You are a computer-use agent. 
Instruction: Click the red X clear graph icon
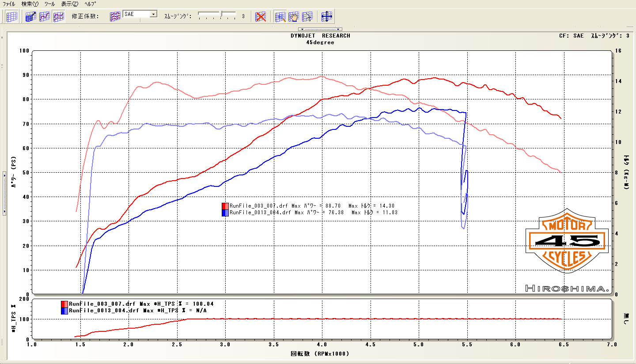(x=261, y=17)
